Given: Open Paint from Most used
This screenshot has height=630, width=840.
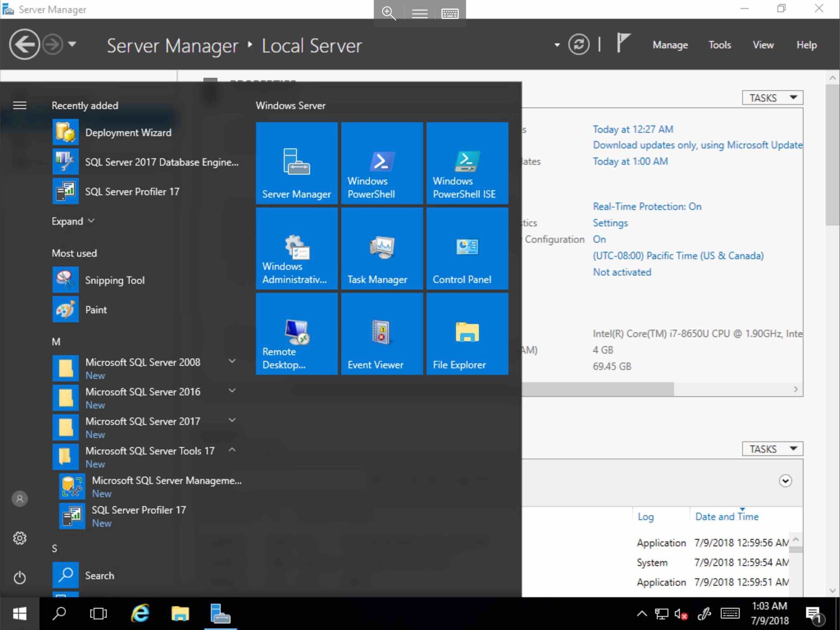Looking at the screenshot, I should tap(147, 310).
